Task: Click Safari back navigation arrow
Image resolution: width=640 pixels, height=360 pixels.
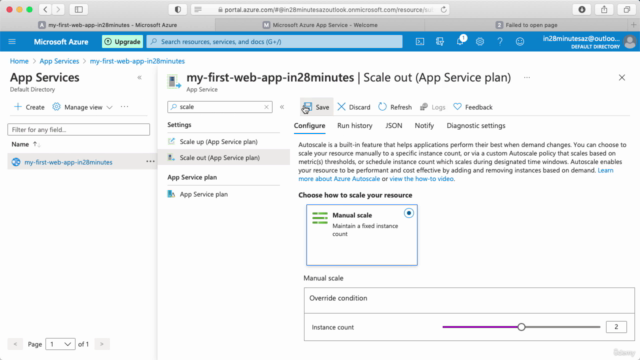Action: coord(45,9)
